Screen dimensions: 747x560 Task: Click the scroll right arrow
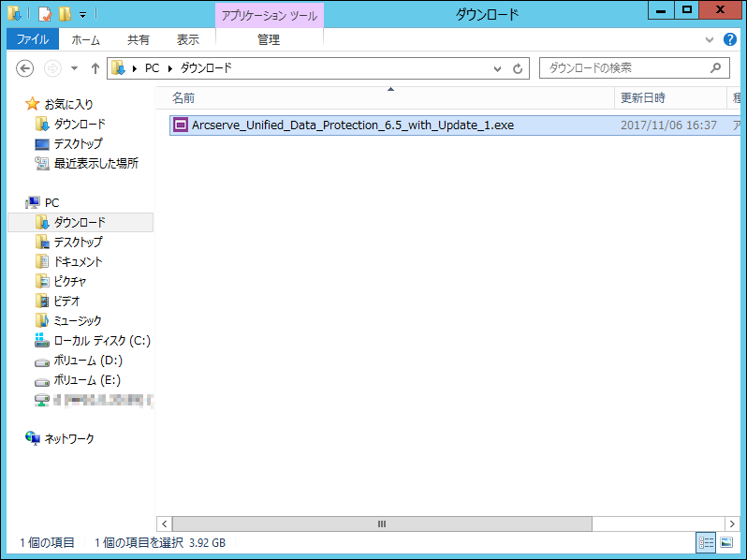point(732,523)
